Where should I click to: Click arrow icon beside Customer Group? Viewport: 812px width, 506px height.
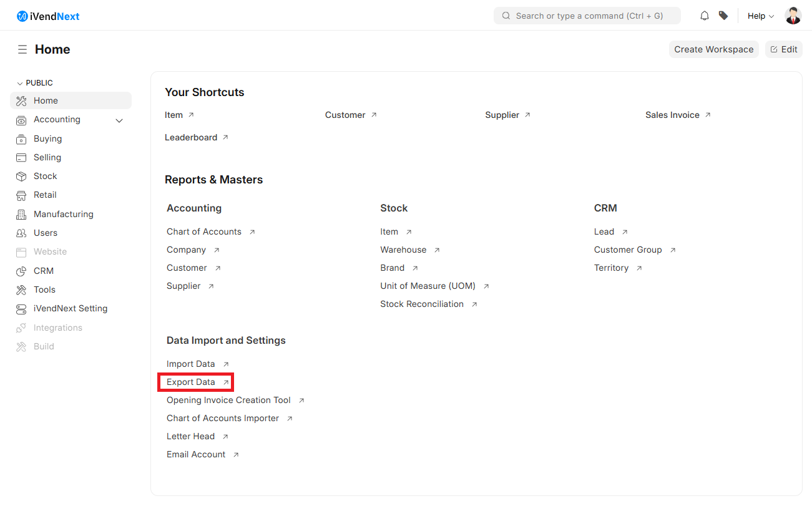coord(673,250)
